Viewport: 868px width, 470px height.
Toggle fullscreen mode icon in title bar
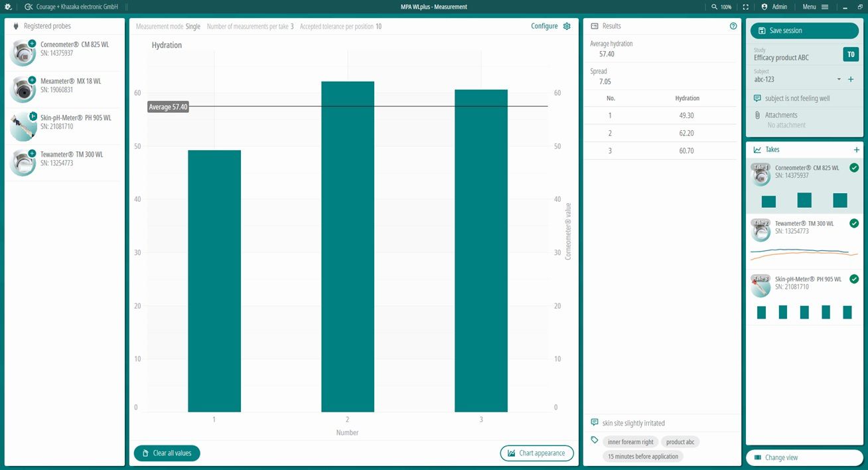point(746,7)
